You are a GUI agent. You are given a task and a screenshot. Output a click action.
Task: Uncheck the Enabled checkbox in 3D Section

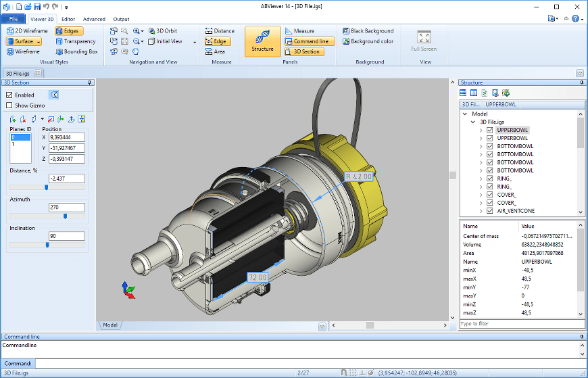9,95
